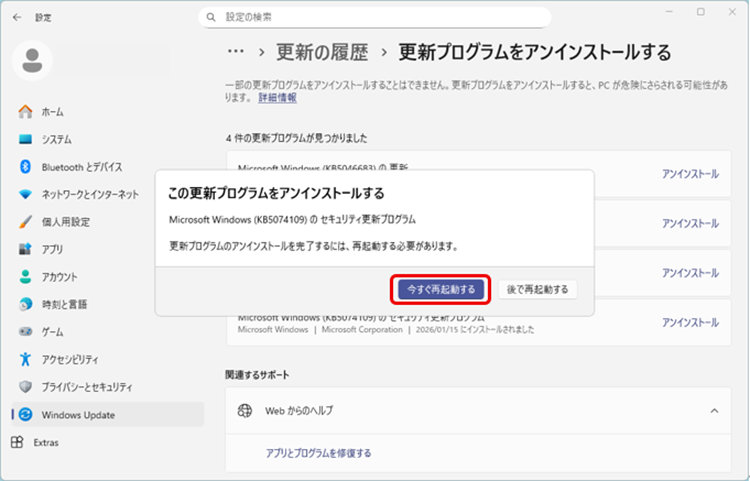Select Bluetooth とデバイス in sidebar
This screenshot has width=750, height=481.
tap(81, 167)
